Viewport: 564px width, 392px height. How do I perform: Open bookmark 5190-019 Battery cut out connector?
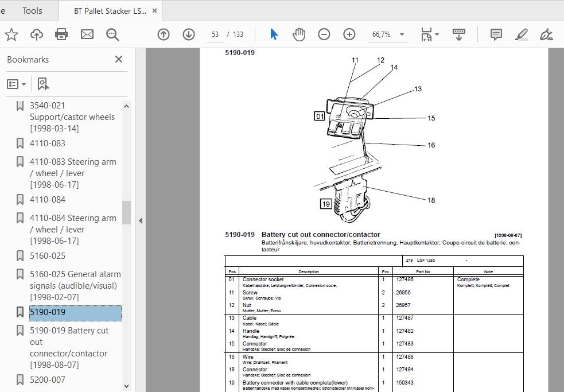point(69,347)
